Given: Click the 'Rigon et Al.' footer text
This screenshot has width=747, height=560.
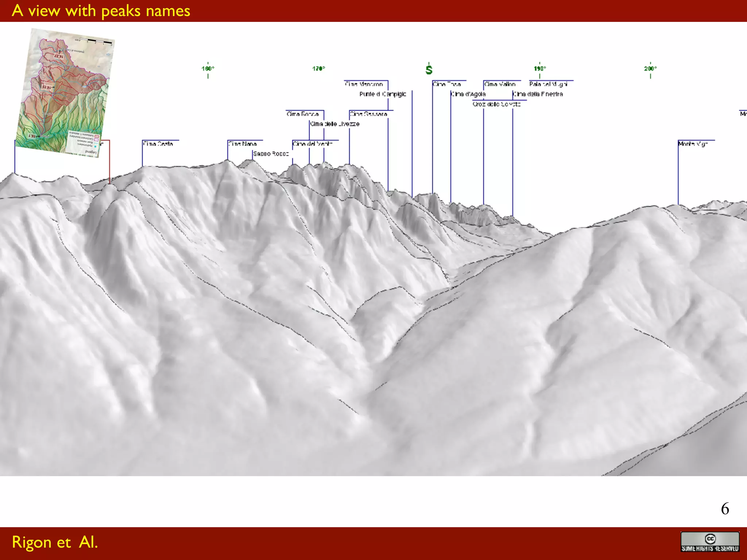Looking at the screenshot, I should 55,542.
